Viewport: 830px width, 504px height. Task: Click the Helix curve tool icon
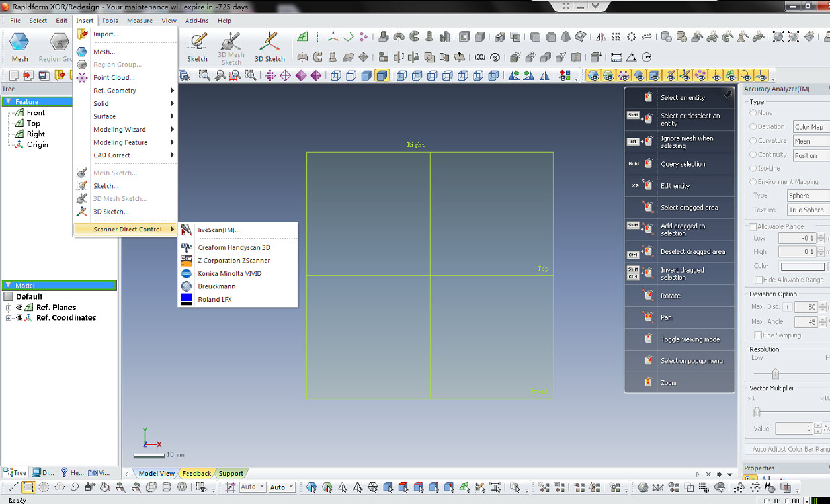click(x=480, y=58)
